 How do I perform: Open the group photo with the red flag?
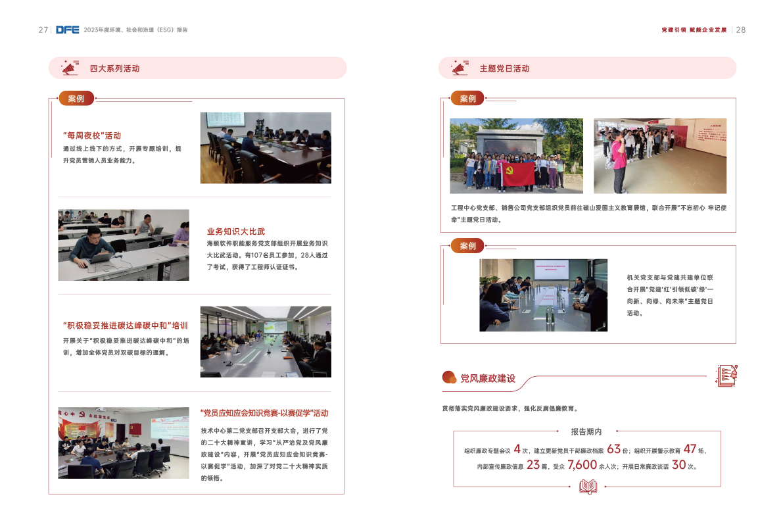(516, 156)
